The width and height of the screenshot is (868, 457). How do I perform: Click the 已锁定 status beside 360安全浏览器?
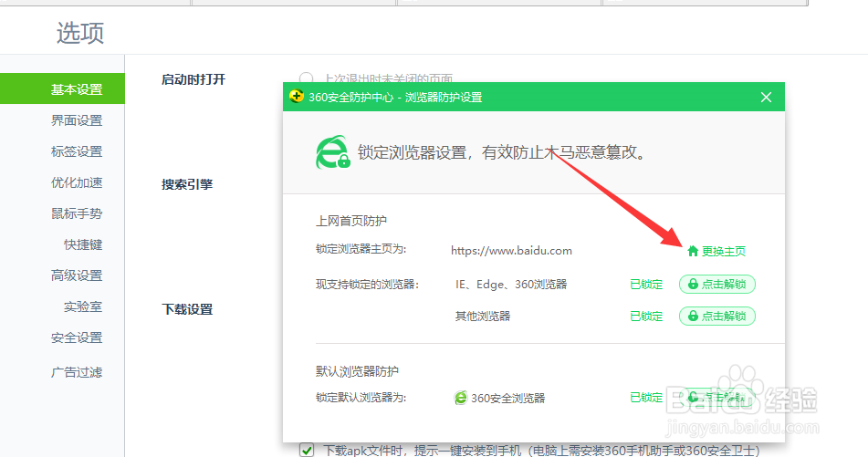[x=646, y=397]
